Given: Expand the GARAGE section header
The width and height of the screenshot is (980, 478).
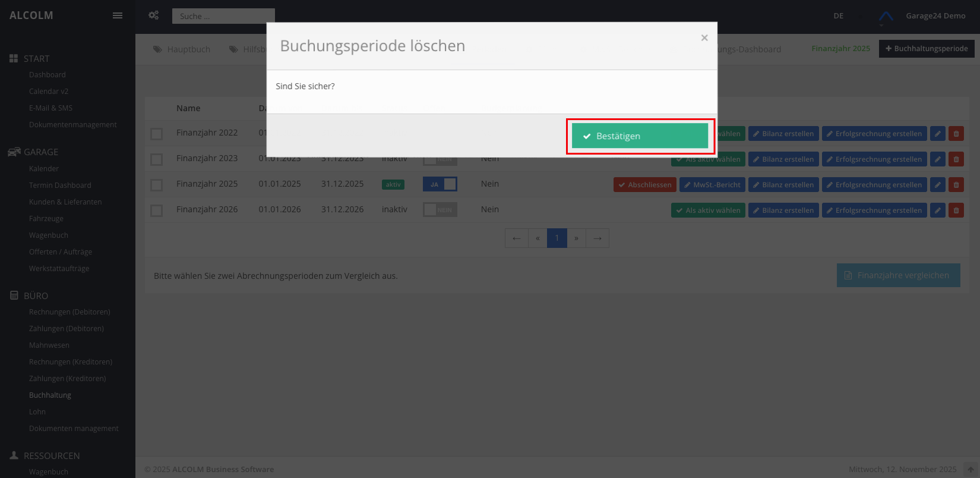Looking at the screenshot, I should pyautogui.click(x=33, y=152).
